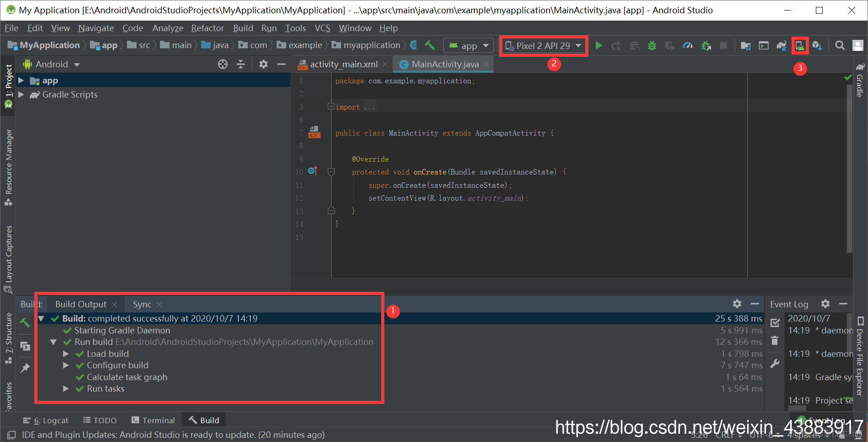Run the app with the green play button
868x442 pixels.
pos(598,45)
